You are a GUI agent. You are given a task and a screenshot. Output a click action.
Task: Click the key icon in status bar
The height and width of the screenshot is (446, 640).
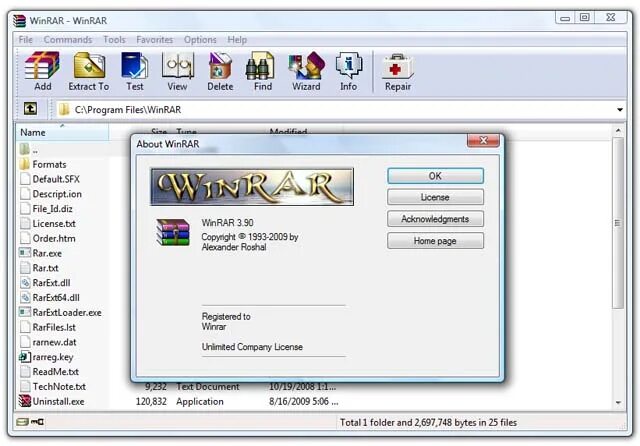38,422
